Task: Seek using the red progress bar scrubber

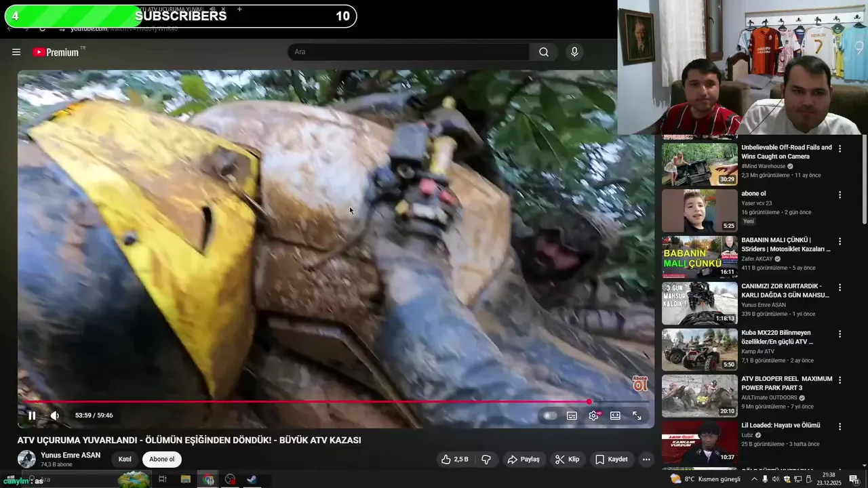Action: click(x=589, y=402)
